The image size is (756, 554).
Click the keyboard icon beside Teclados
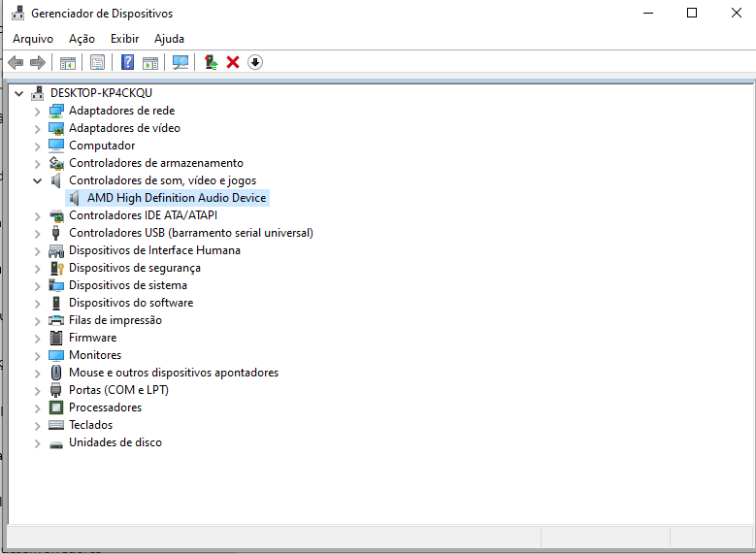56,425
